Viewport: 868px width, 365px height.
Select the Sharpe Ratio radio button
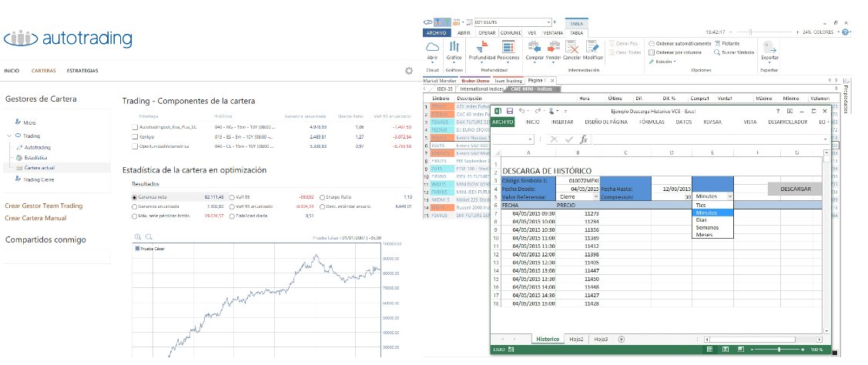pyautogui.click(x=323, y=197)
